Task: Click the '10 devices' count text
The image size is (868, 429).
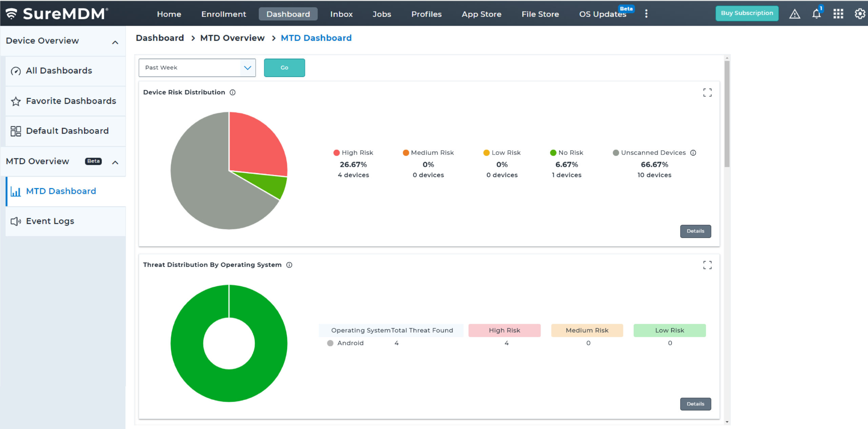Action: 654,175
